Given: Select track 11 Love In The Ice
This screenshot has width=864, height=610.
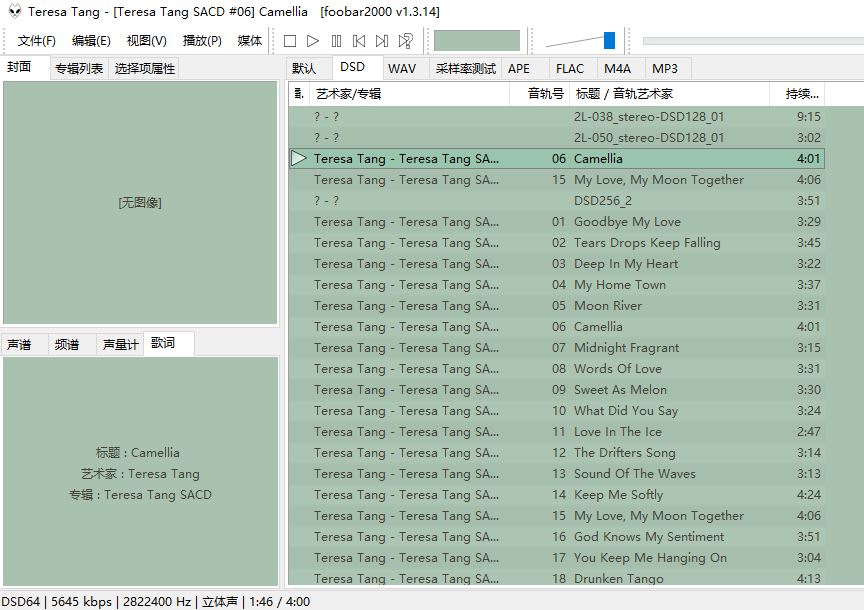Looking at the screenshot, I should [x=557, y=431].
